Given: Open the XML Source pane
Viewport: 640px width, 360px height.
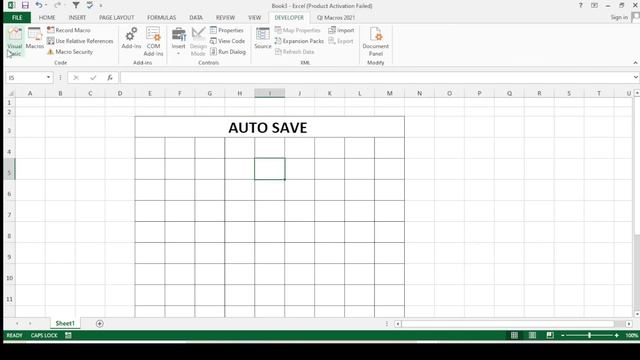Looking at the screenshot, I should 262,38.
